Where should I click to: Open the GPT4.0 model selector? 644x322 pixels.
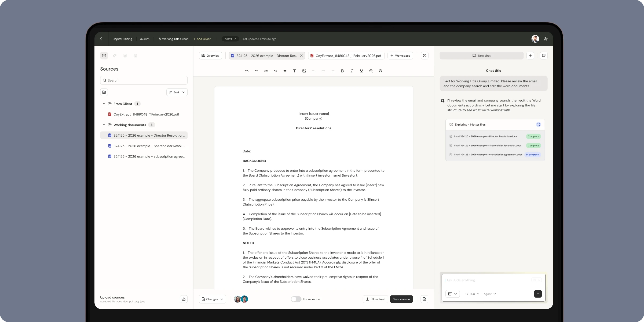click(472, 294)
